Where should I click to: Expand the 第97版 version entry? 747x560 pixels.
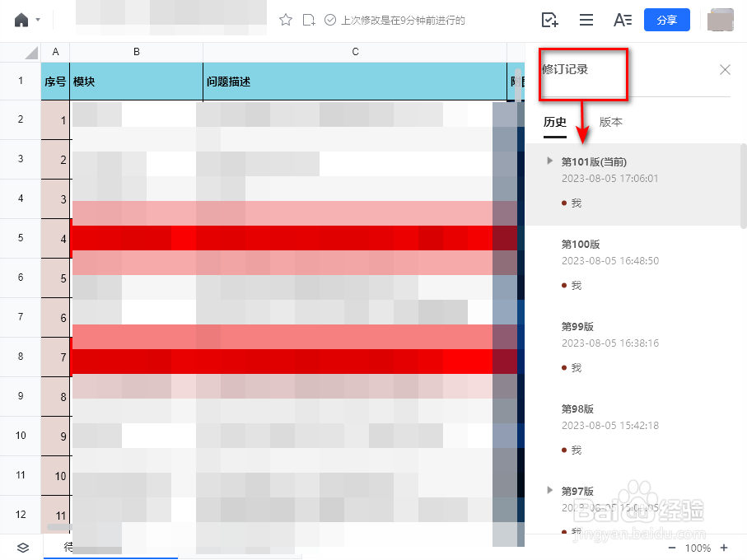550,490
